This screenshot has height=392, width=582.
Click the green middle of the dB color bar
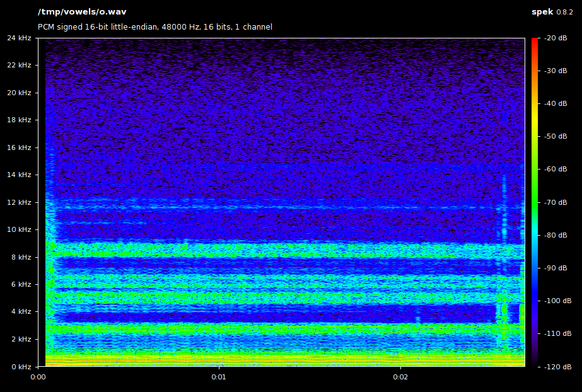[535, 189]
